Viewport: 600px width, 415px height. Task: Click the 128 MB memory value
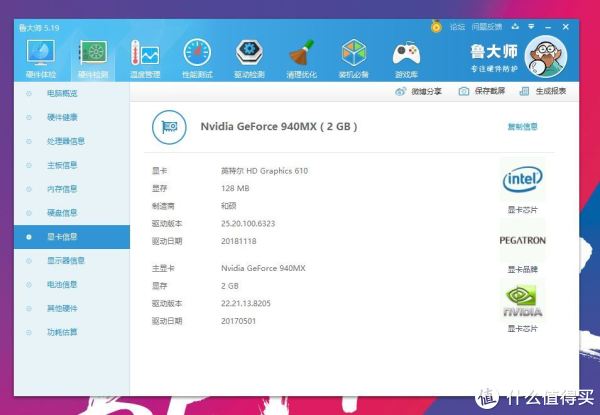point(235,188)
